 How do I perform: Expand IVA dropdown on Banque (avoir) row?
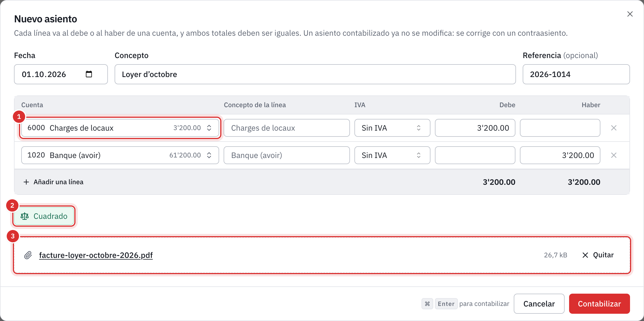pyautogui.click(x=392, y=155)
